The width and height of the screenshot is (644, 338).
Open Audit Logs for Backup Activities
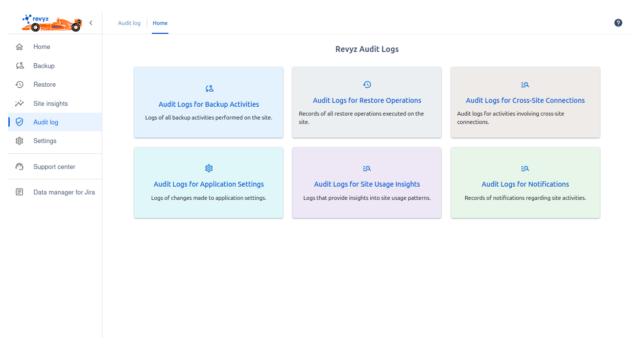[x=209, y=104]
